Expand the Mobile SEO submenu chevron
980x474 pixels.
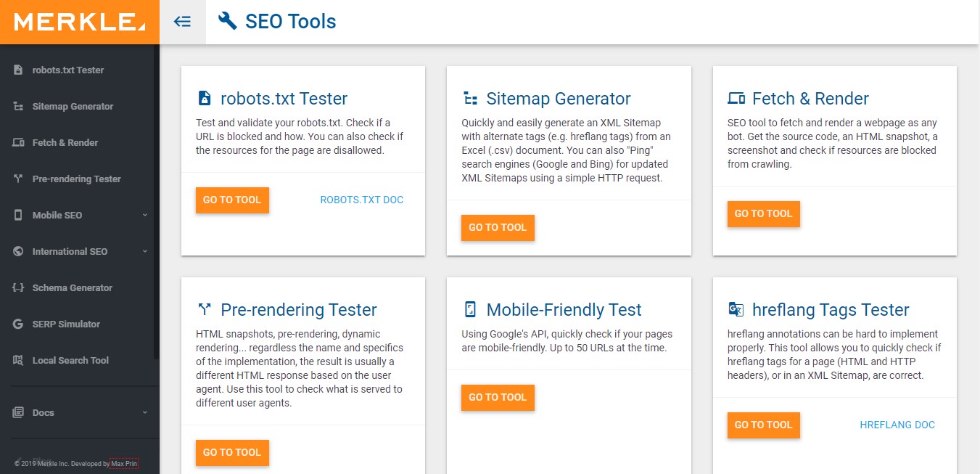pos(144,215)
